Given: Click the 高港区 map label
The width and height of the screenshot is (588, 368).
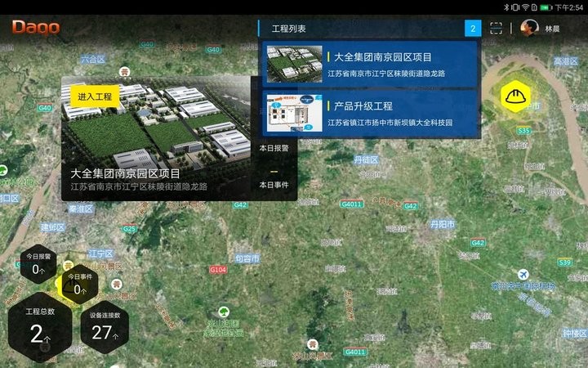Looking at the screenshot, I should coord(566,61).
